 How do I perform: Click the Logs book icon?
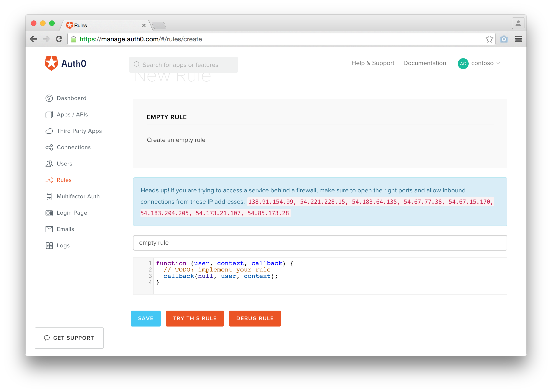49,246
